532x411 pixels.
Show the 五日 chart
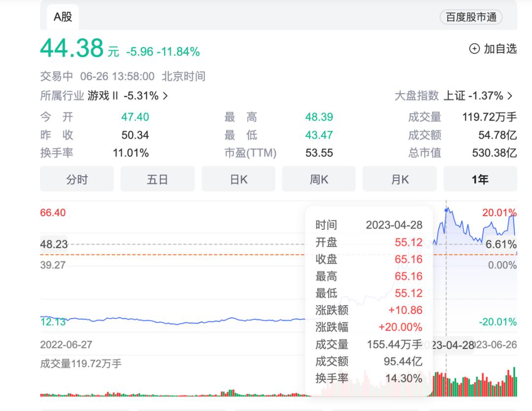pyautogui.click(x=157, y=179)
